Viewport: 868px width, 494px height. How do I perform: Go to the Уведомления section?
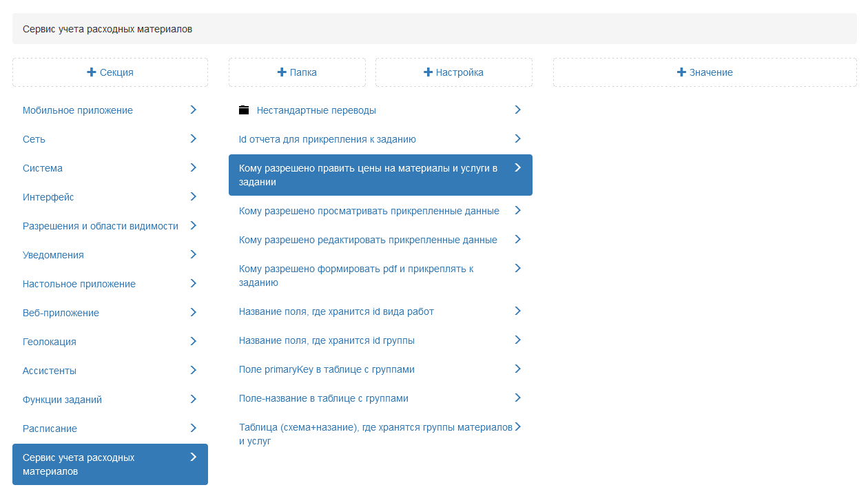click(x=53, y=255)
